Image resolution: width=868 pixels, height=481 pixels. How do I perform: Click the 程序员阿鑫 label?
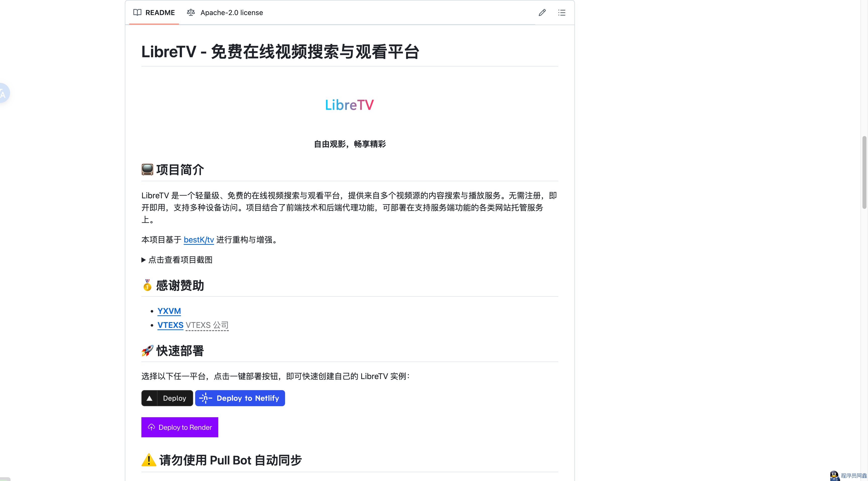pos(853,476)
